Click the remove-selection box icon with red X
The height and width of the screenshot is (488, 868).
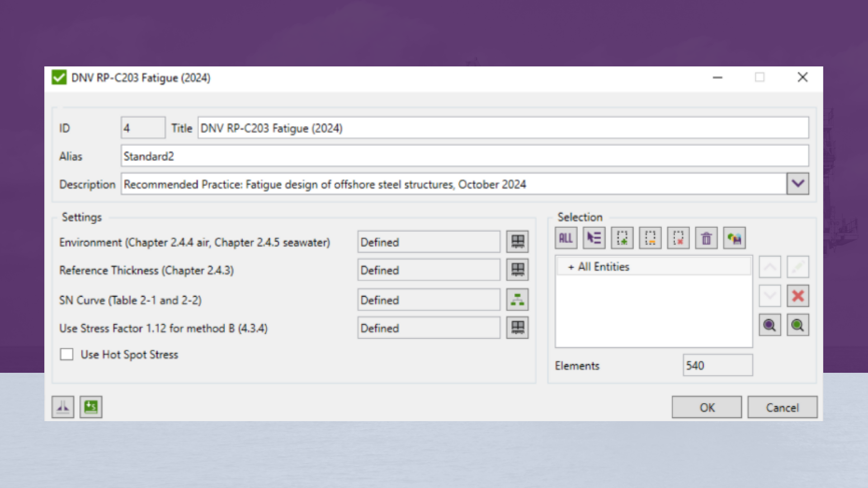678,238
